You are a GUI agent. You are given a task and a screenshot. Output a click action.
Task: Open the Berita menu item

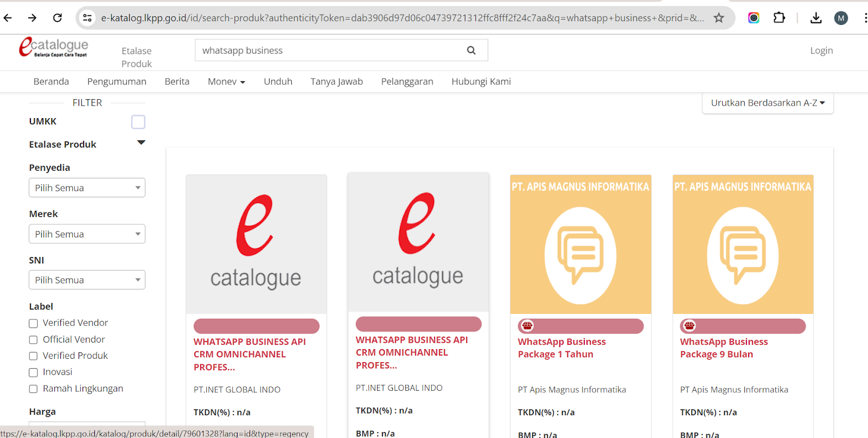tap(177, 81)
